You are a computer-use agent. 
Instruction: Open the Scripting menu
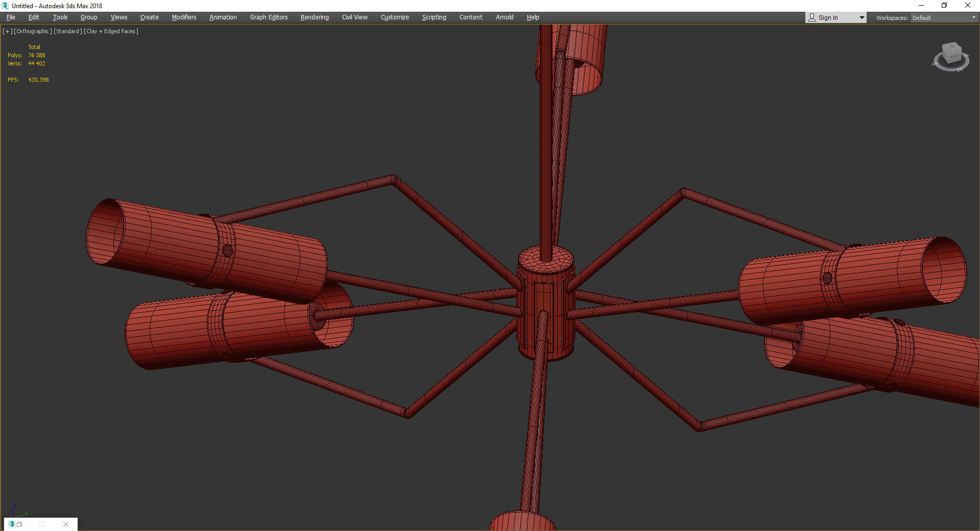tap(434, 17)
